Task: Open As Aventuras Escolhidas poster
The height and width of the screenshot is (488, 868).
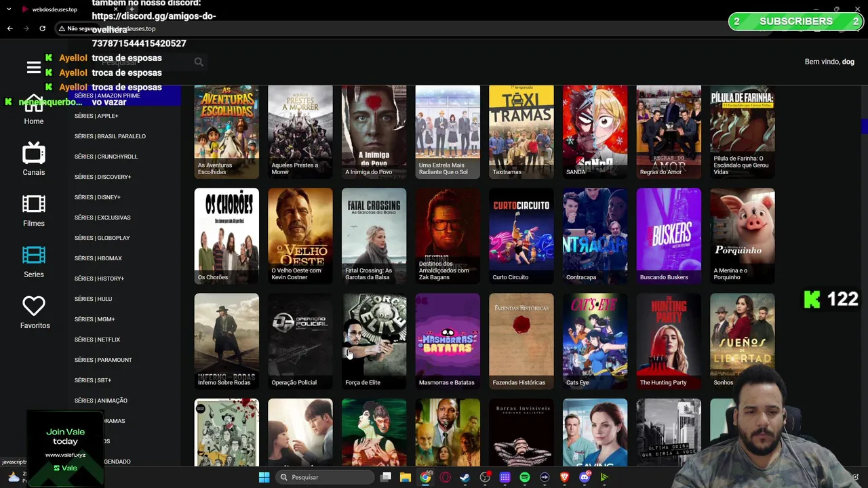Action: (x=226, y=131)
